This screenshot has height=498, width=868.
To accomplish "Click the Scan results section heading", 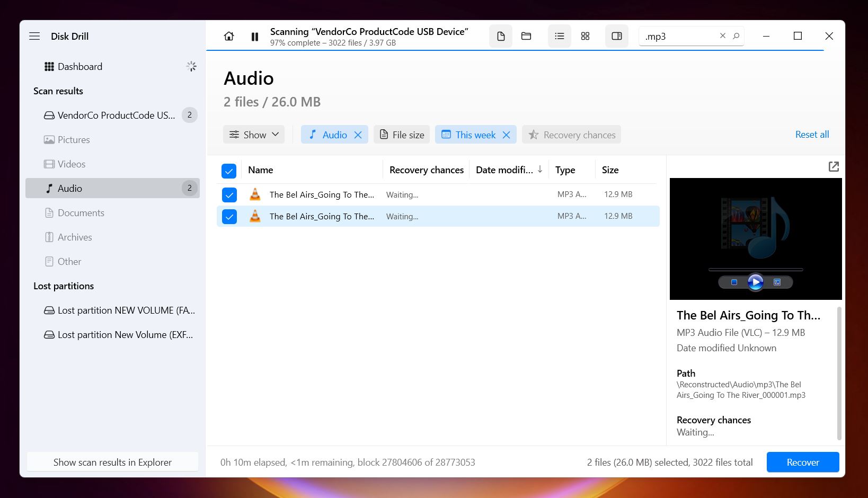I will point(58,91).
